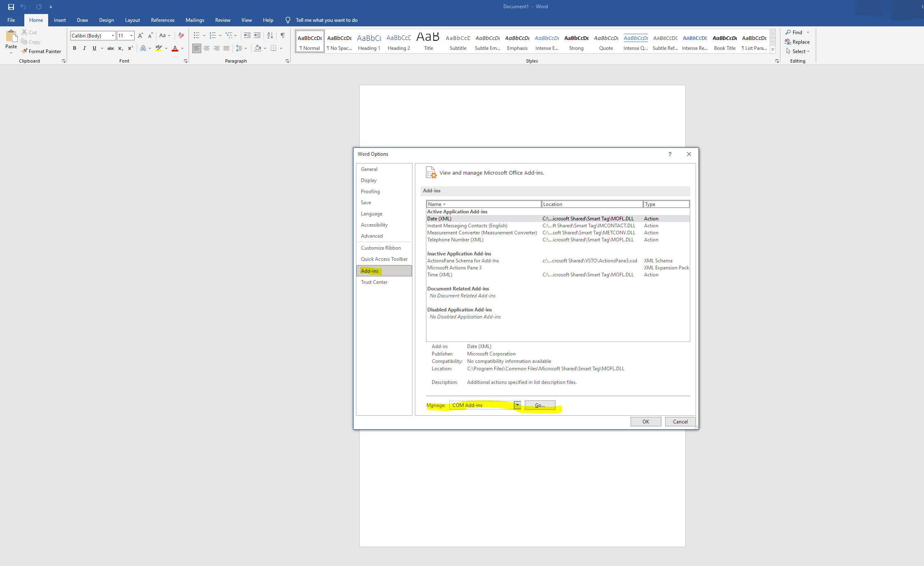Screen dimensions: 924x566
Task: Expand the Manage COM Add-ins dropdown
Action: click(x=517, y=405)
